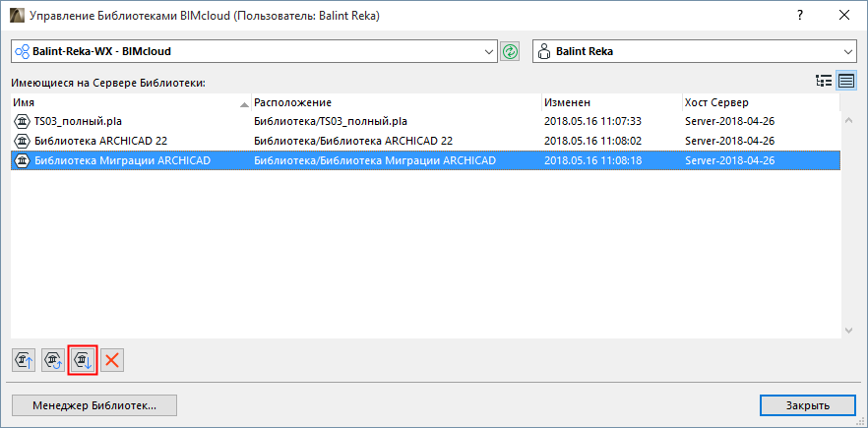Image resolution: width=868 pixels, height=428 pixels.
Task: Sort by the Имя column header
Action: click(x=131, y=102)
